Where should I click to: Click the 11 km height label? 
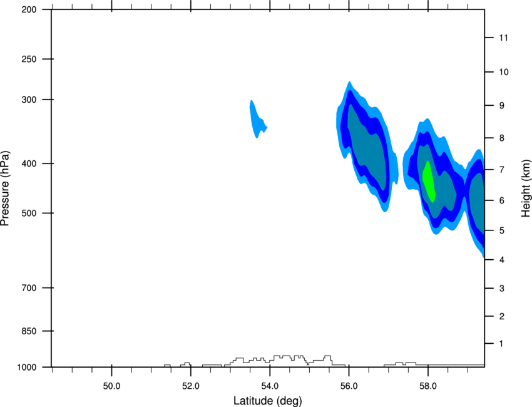pyautogui.click(x=504, y=38)
